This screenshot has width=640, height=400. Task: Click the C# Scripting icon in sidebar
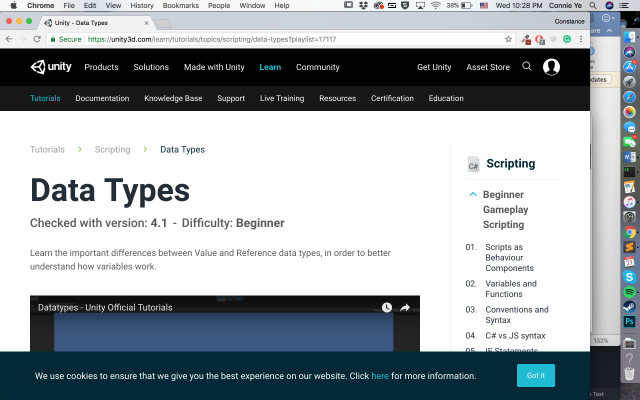[x=473, y=164]
